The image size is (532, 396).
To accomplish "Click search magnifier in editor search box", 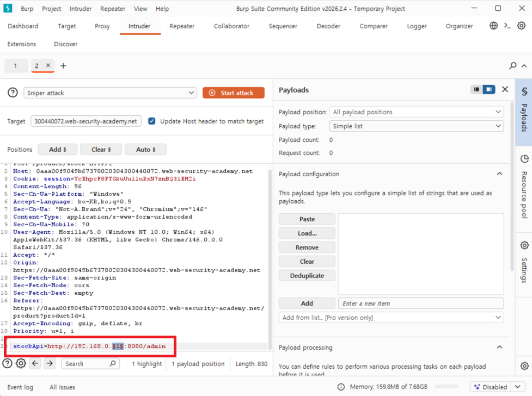I will pyautogui.click(x=113, y=363).
